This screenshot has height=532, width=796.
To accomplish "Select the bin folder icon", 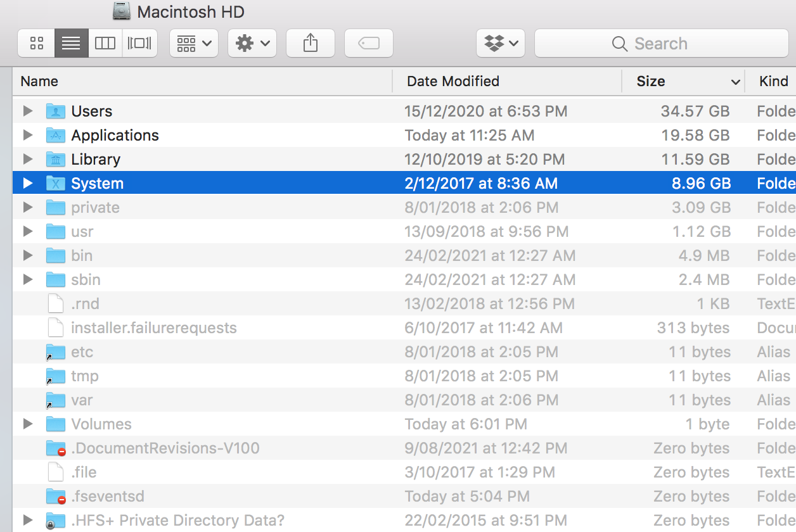I will click(x=56, y=256).
